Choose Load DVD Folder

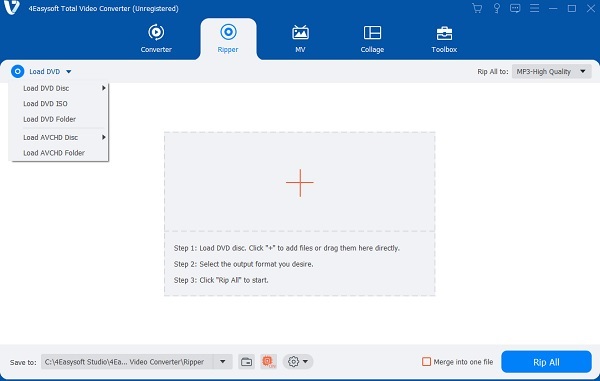click(59, 119)
